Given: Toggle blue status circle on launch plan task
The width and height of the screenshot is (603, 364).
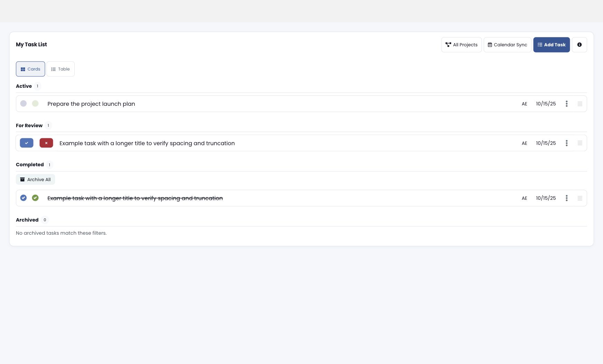Looking at the screenshot, I should [24, 103].
